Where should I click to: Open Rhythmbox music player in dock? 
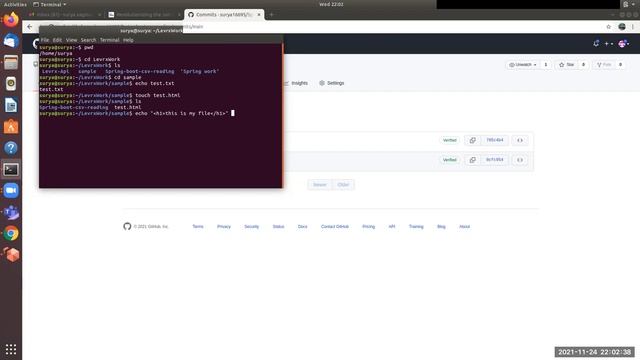click(11, 84)
